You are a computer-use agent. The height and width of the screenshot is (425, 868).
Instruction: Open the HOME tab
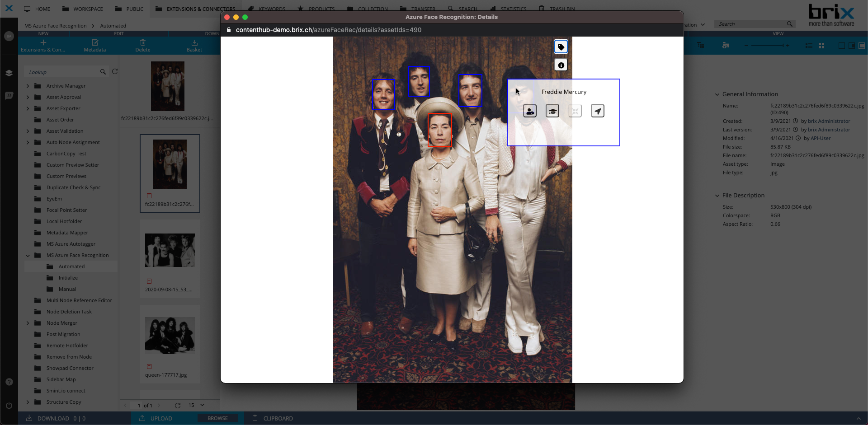(37, 9)
